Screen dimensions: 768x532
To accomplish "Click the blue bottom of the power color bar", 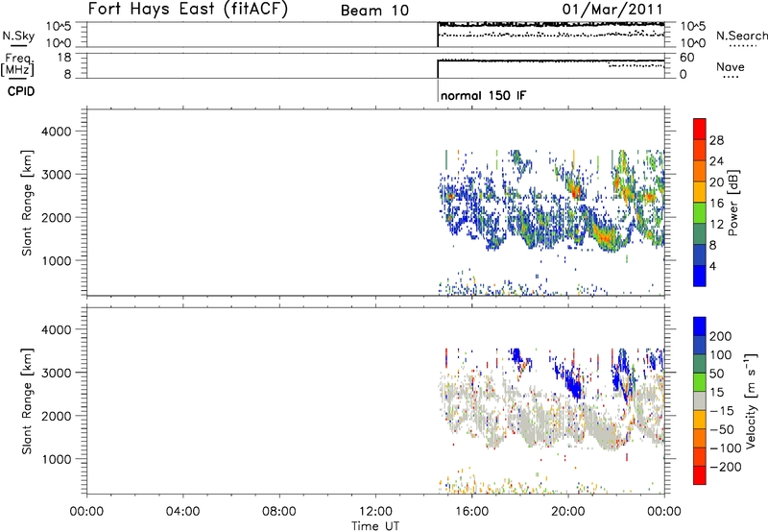I will tap(700, 277).
